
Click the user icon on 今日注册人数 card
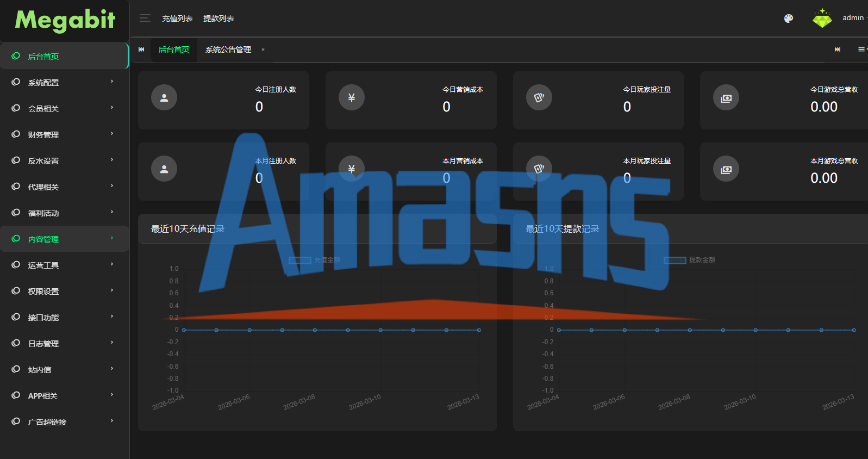164,98
